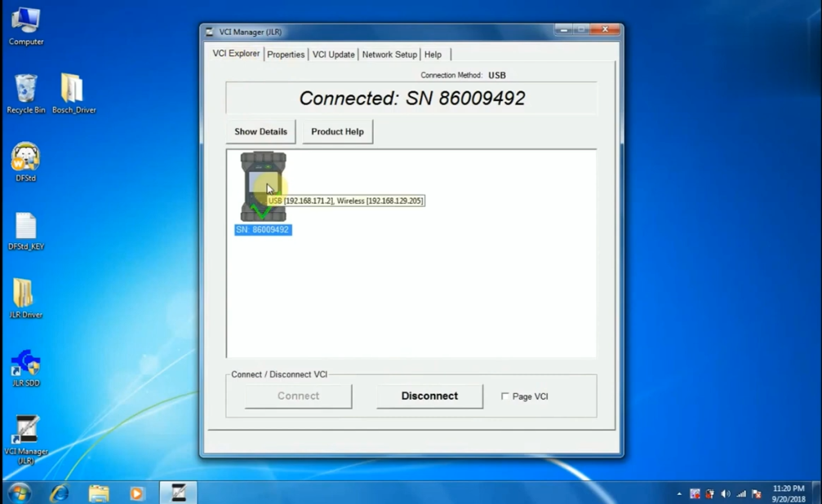
Task: Select the Recycle Bin desktop icon
Action: tap(25, 95)
